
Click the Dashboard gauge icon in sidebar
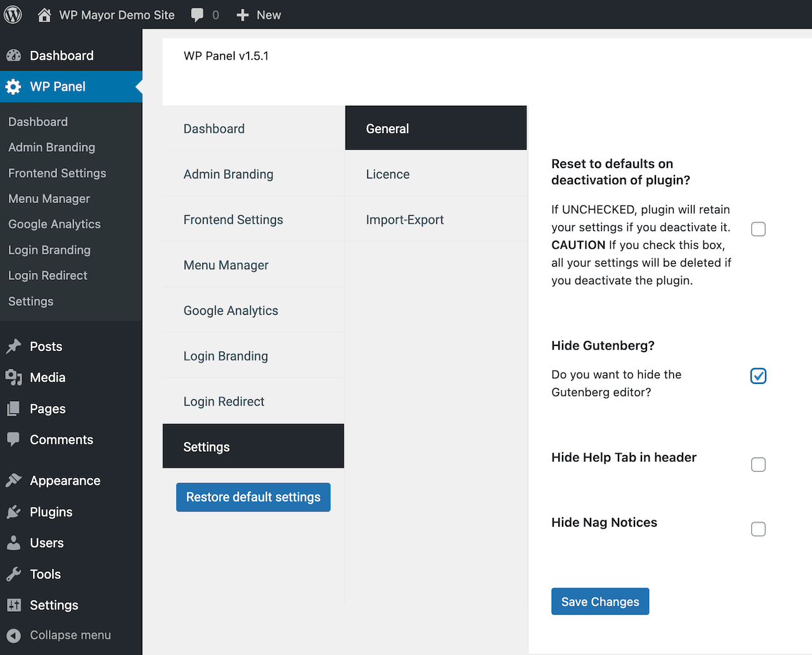[x=14, y=56]
